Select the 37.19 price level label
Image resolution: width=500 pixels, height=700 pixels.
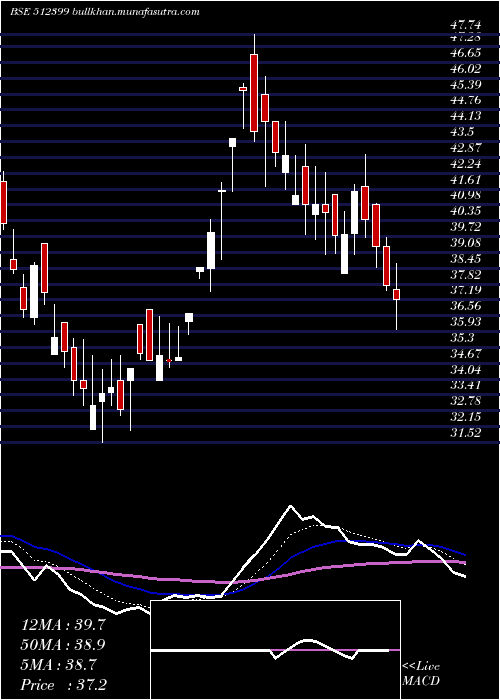pyautogui.click(x=465, y=290)
